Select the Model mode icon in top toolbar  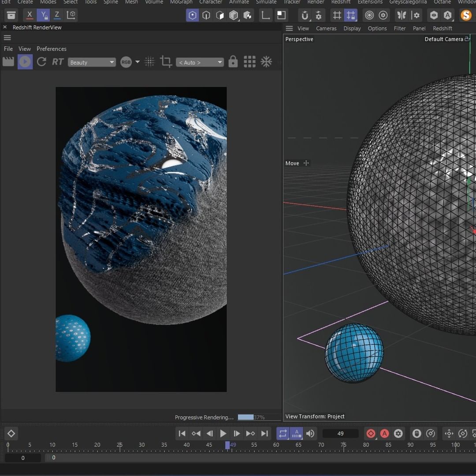pyautogui.click(x=192, y=15)
